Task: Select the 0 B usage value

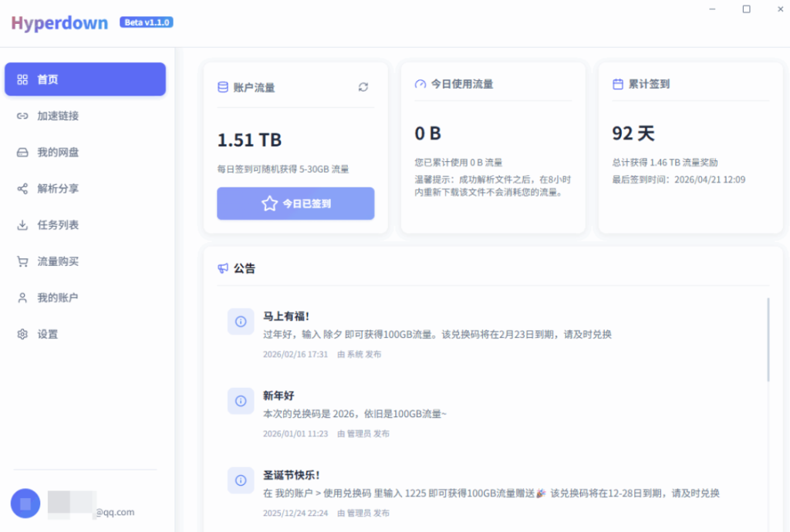Action: [x=427, y=133]
